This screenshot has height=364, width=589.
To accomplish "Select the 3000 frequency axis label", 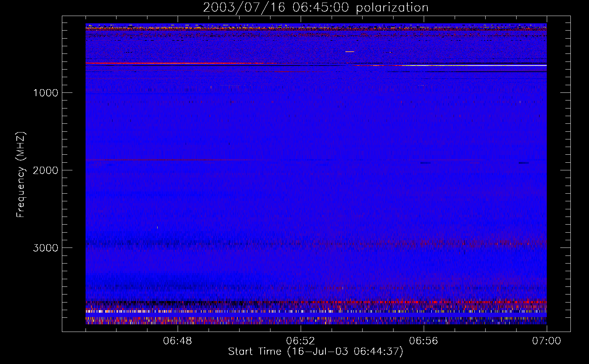I will 46,248.
